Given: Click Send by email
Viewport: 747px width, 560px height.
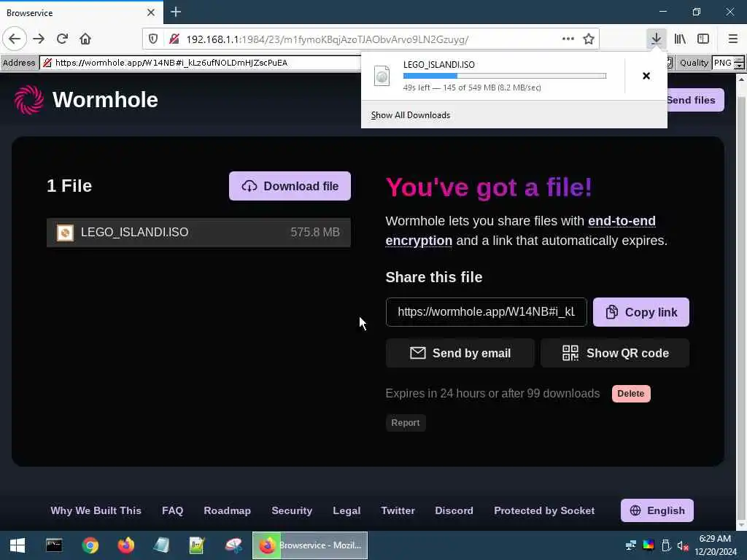Looking at the screenshot, I should point(460,353).
